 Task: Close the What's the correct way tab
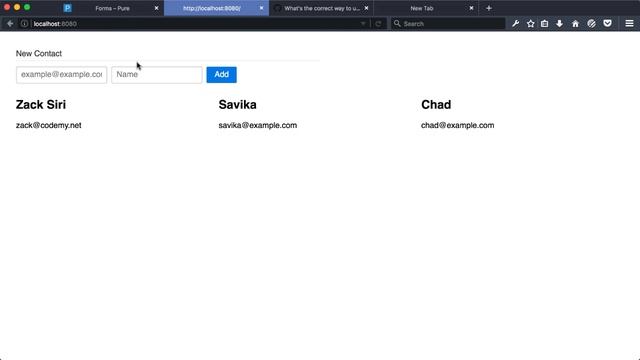366,8
